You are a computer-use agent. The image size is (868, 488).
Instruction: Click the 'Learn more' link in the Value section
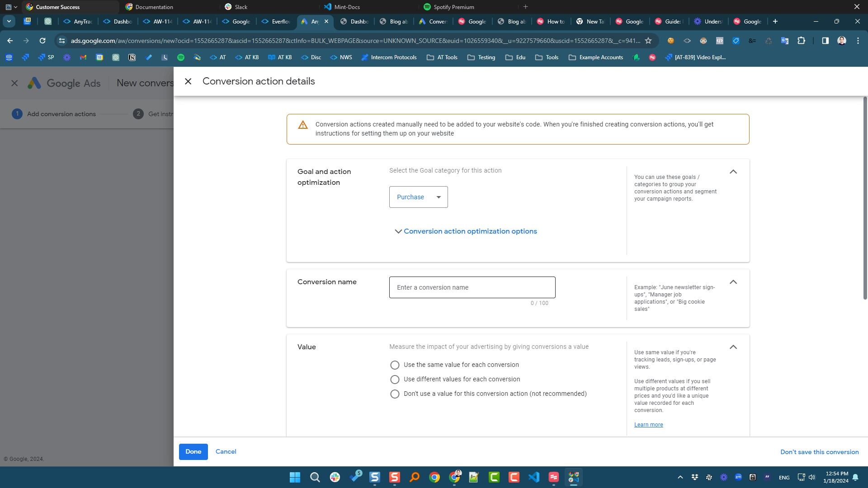tap(648, 424)
